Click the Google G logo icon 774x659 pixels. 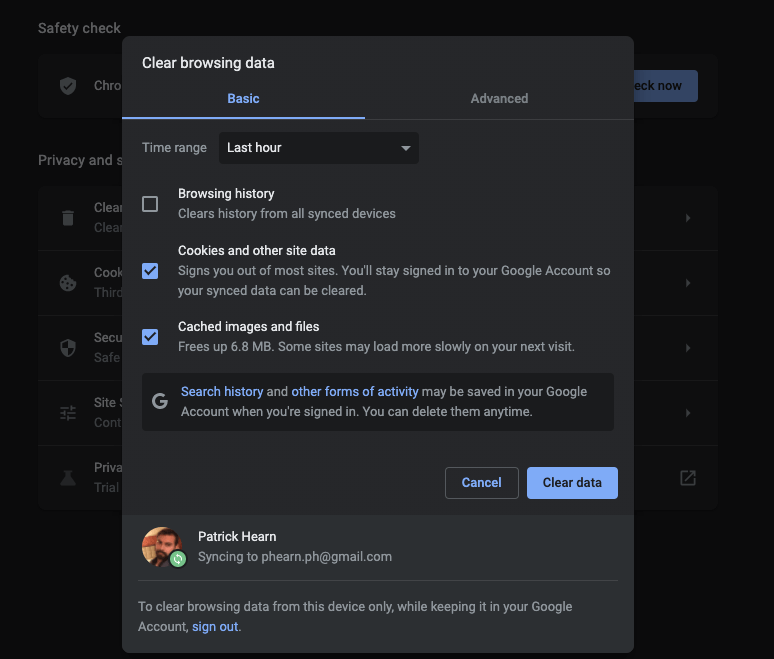tap(159, 401)
